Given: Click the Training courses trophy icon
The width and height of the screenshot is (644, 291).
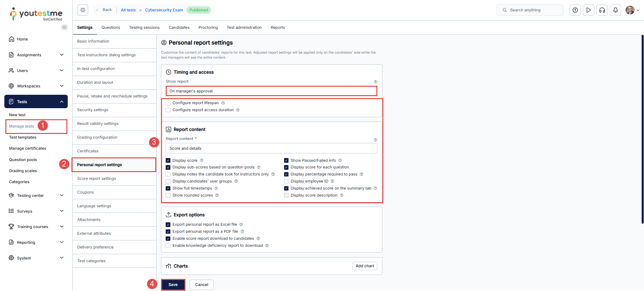Looking at the screenshot, I should point(11,227).
